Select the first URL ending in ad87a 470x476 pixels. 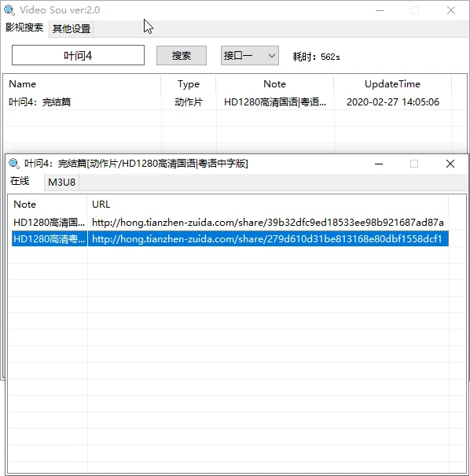click(268, 223)
